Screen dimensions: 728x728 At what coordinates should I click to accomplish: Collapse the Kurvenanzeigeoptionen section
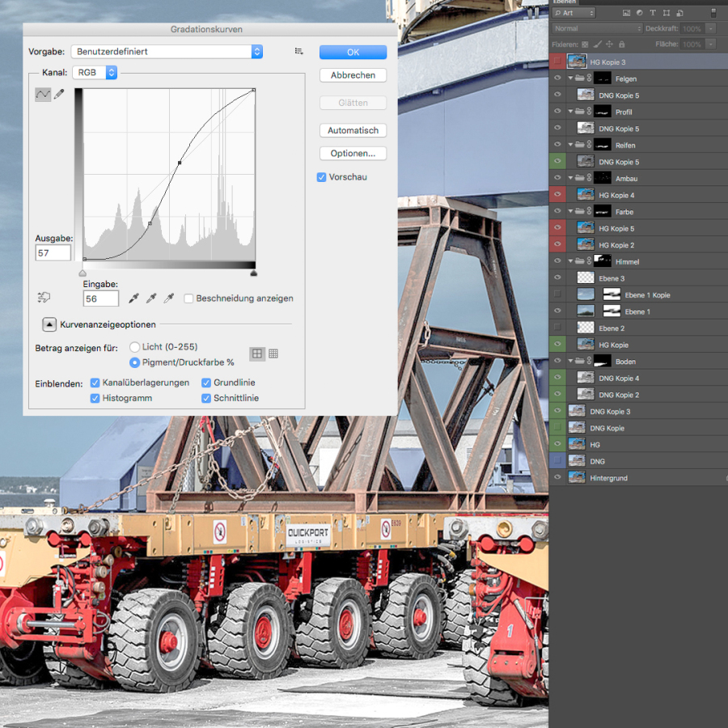[49, 324]
